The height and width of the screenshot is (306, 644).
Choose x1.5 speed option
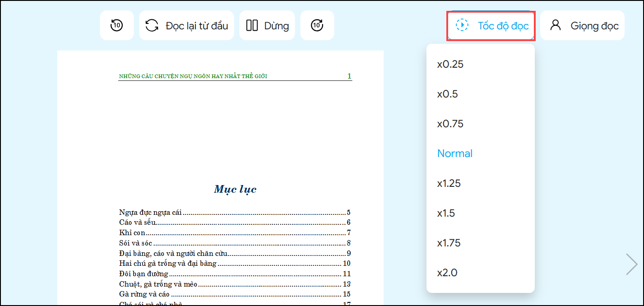coord(446,213)
